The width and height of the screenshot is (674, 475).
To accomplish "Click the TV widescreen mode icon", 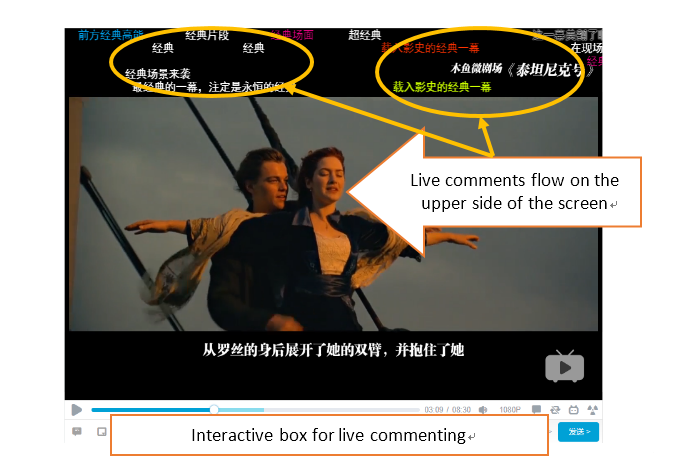I will pos(574,410).
